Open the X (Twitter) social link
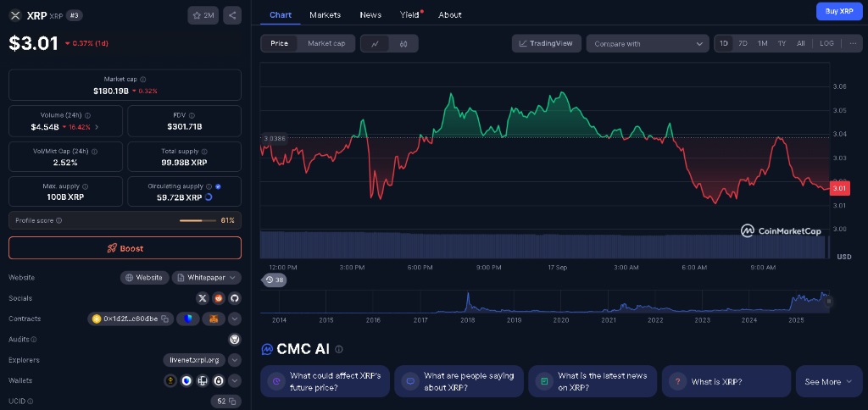This screenshot has height=410, width=868. (203, 298)
